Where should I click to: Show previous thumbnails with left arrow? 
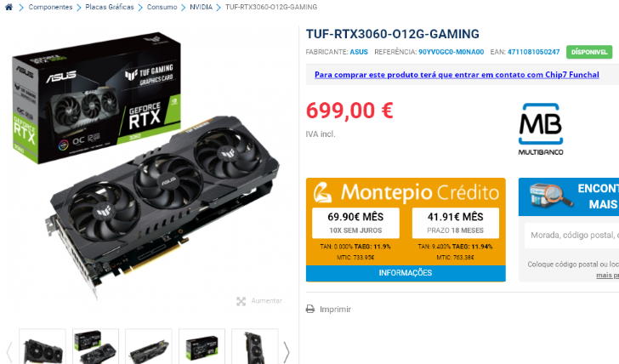(x=9, y=351)
